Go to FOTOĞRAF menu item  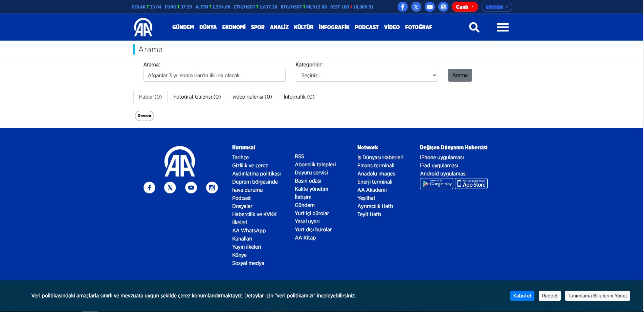418,27
